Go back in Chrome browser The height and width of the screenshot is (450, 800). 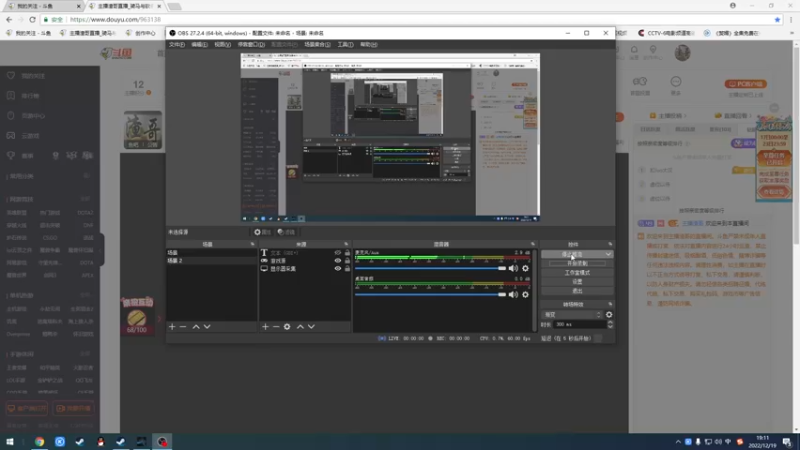(x=9, y=19)
